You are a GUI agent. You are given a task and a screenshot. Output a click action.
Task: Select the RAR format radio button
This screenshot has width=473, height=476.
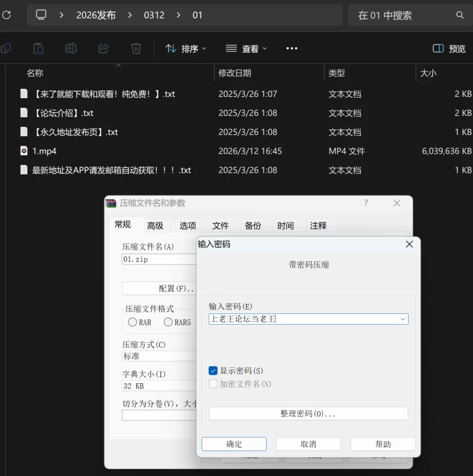pos(132,322)
